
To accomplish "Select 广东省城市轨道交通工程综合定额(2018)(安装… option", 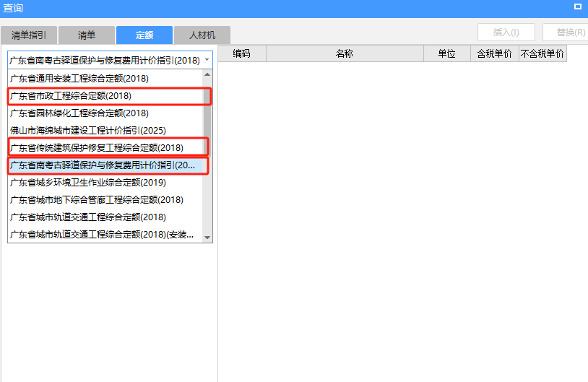I will coord(105,235).
